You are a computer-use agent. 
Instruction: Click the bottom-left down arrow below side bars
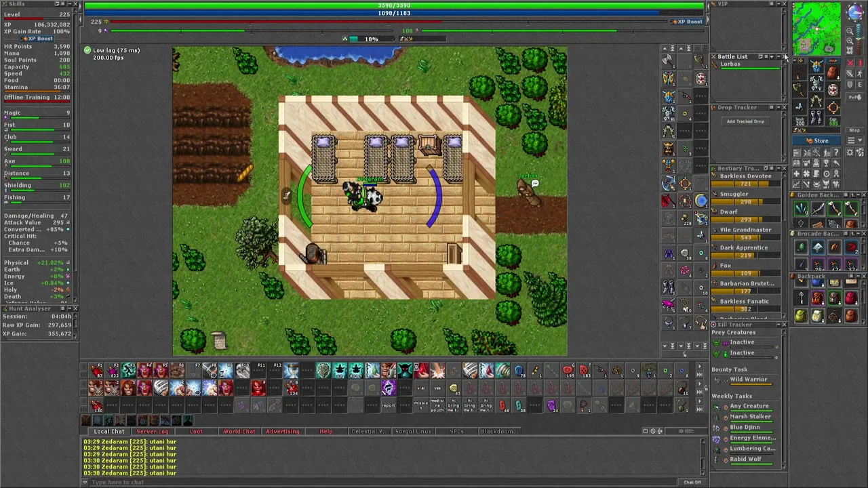tap(665, 346)
